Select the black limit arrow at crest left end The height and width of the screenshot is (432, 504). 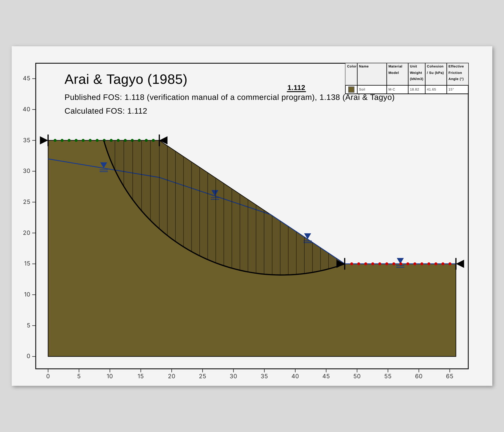[44, 140]
